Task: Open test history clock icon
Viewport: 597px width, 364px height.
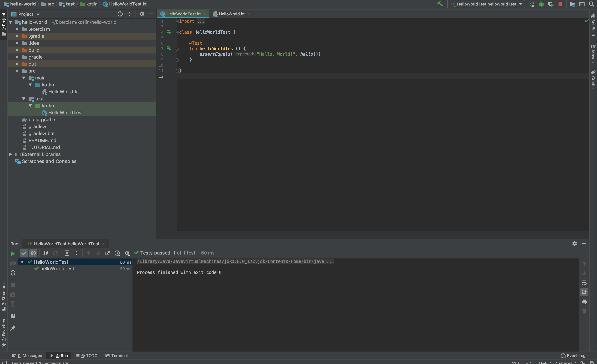Action: point(117,253)
